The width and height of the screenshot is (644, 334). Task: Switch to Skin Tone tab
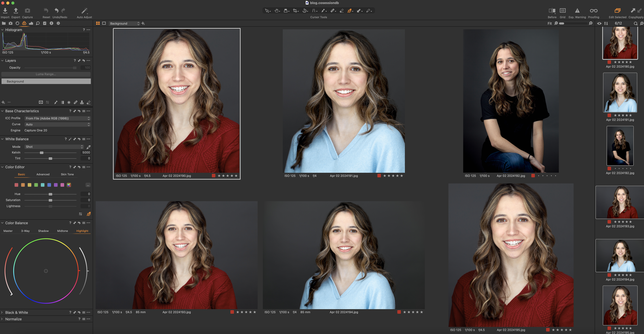67,174
